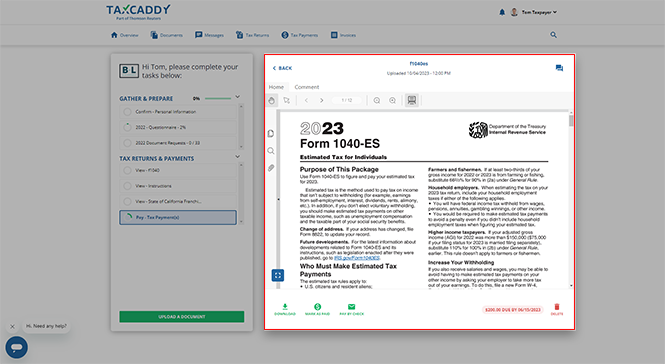The height and width of the screenshot is (364, 665).
Task: Dismiss the 'Hi. Need any help?' prompt
Action: coord(12,326)
